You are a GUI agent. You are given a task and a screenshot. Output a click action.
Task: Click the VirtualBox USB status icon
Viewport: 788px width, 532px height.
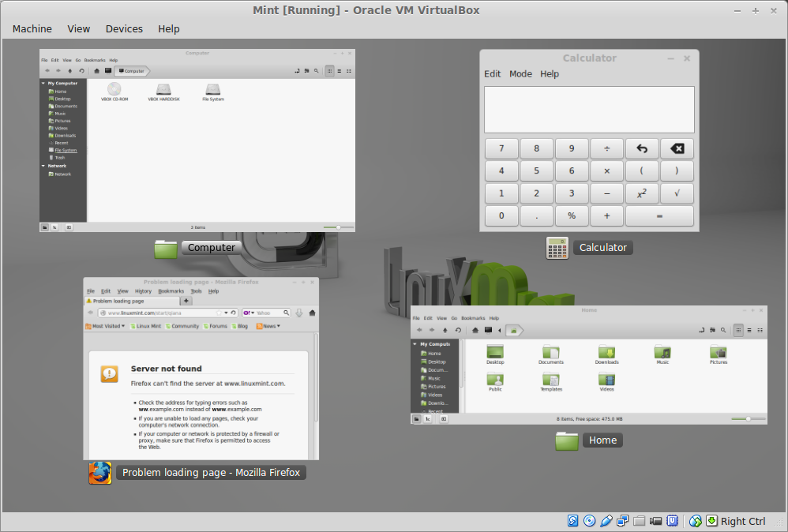606,521
